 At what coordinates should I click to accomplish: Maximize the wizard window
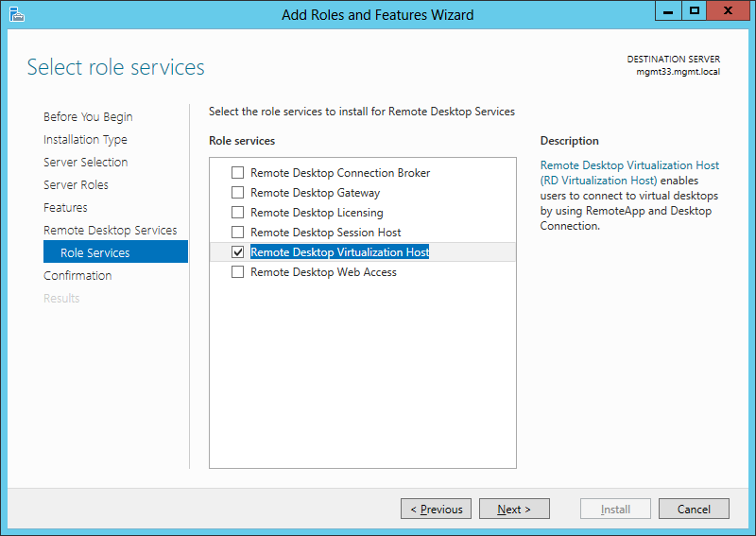pos(695,11)
